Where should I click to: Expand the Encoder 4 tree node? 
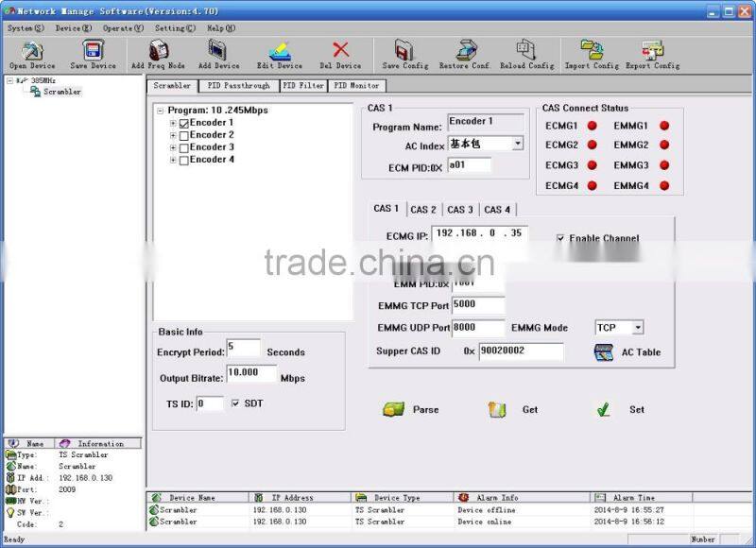pos(173,160)
